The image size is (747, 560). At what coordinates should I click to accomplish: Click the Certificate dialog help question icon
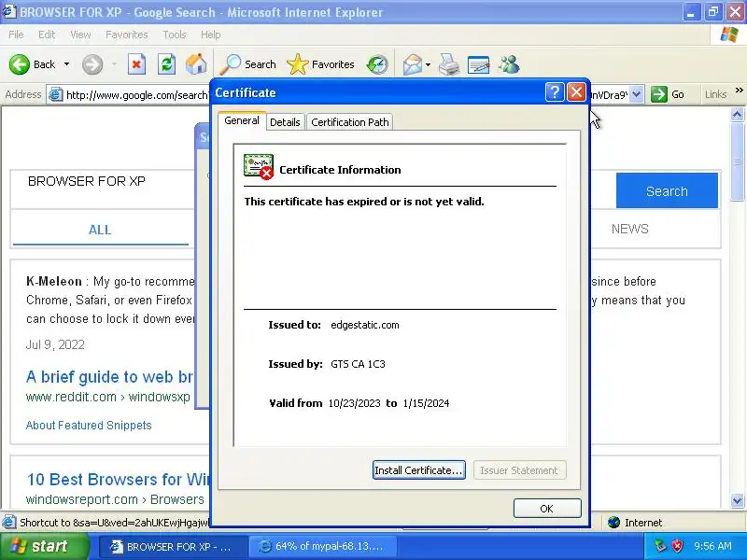point(555,92)
